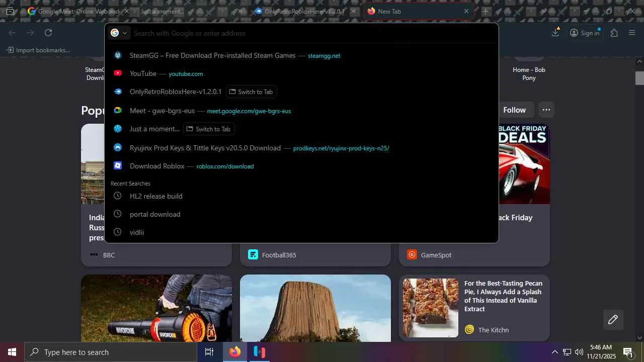Open a new tab with plus button

485,11
